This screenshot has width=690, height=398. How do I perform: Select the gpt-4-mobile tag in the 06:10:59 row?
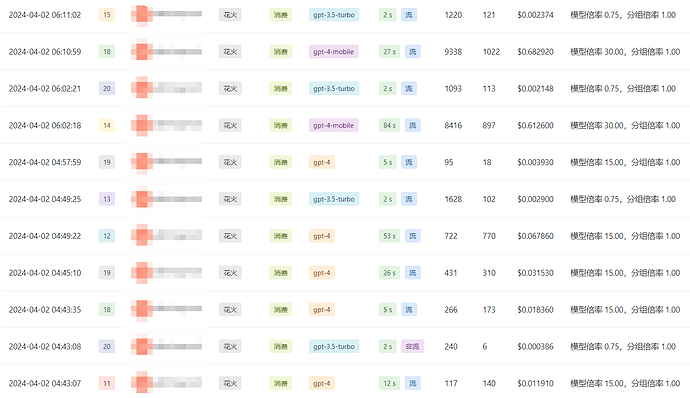(334, 52)
